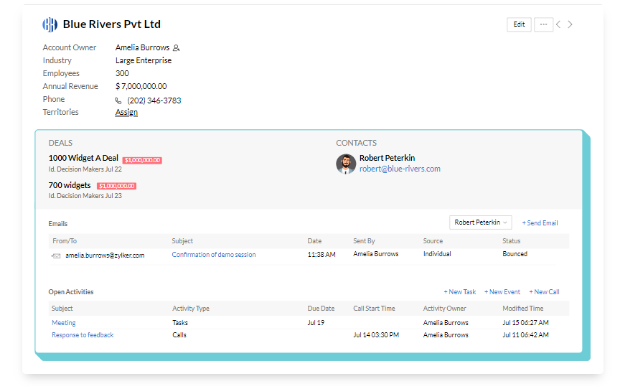
Task: Click the Sent By column header
Action: [x=364, y=241]
